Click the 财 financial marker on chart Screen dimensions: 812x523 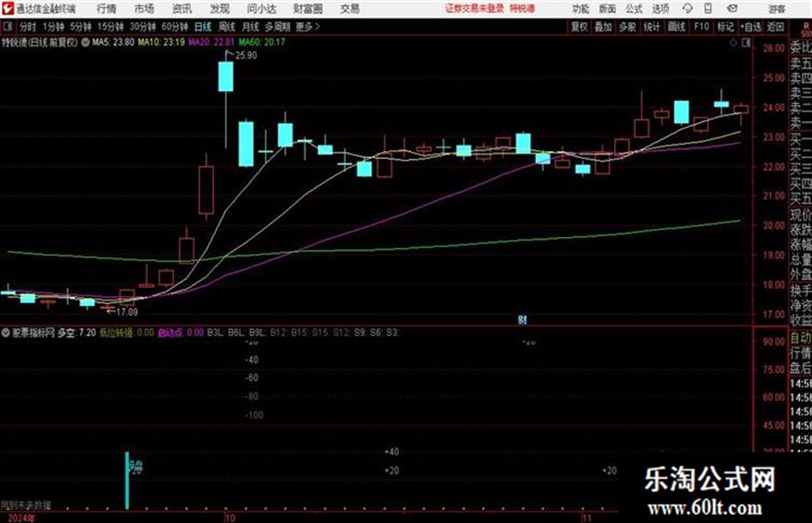522,320
